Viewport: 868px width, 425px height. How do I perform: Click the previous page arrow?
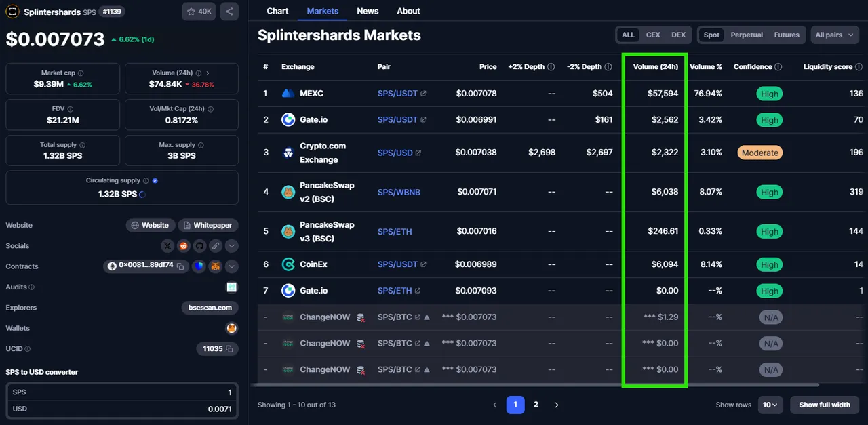pyautogui.click(x=494, y=405)
